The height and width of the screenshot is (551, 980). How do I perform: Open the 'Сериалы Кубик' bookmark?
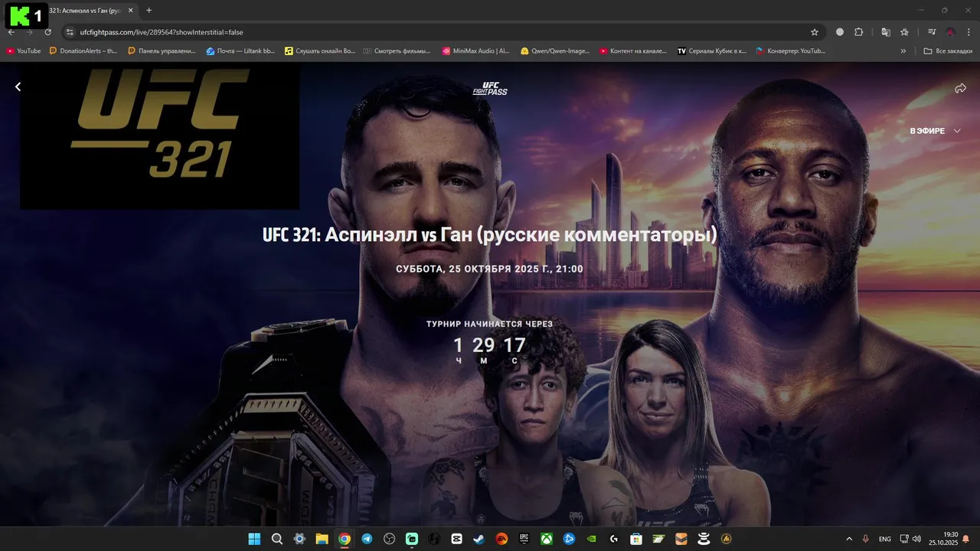point(712,51)
